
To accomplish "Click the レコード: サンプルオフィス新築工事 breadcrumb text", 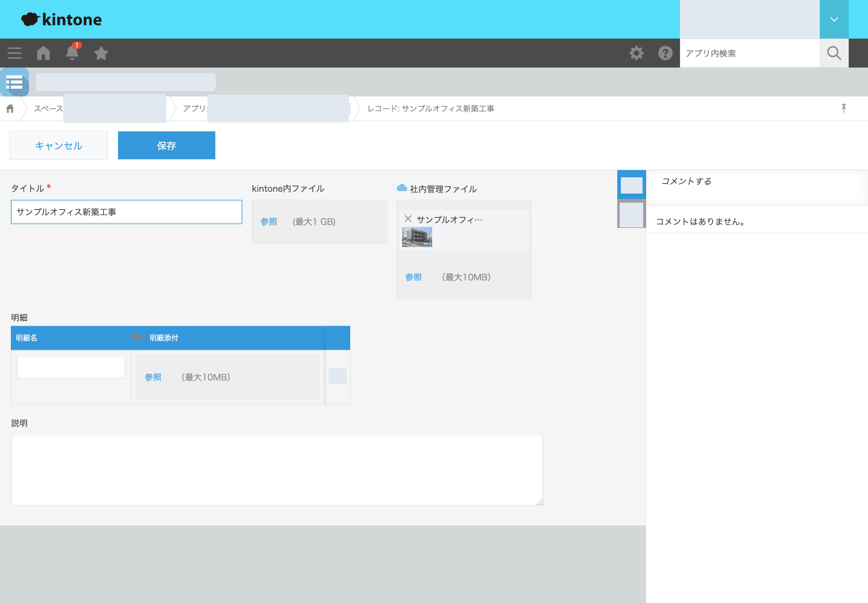I will pos(431,109).
